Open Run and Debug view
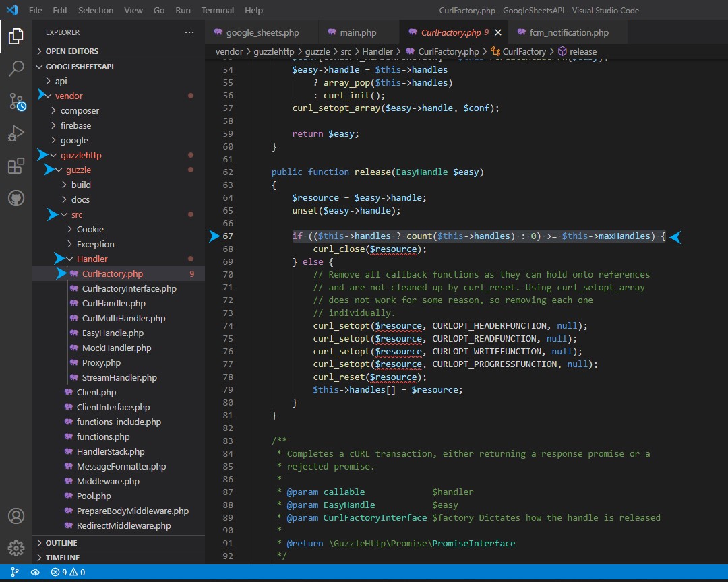Viewport: 728px width, 582px height. (x=16, y=133)
